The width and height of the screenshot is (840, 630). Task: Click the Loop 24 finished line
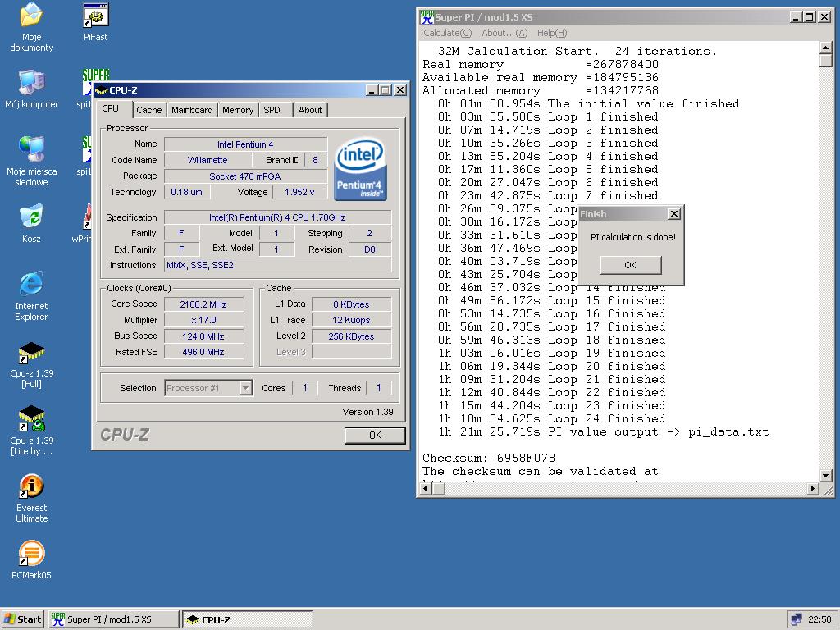[552, 419]
